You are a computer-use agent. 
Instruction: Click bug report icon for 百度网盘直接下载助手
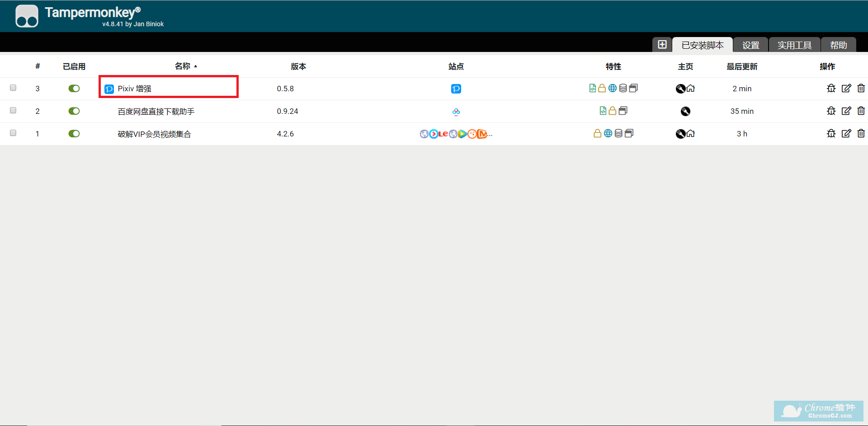pyautogui.click(x=831, y=111)
